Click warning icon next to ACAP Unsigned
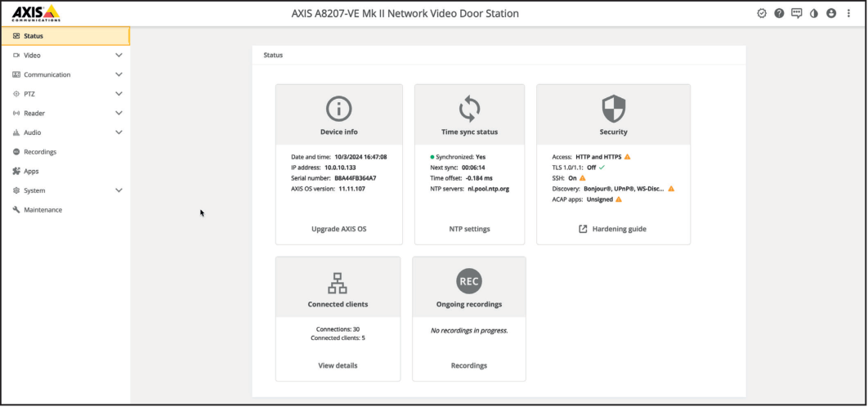 click(619, 199)
